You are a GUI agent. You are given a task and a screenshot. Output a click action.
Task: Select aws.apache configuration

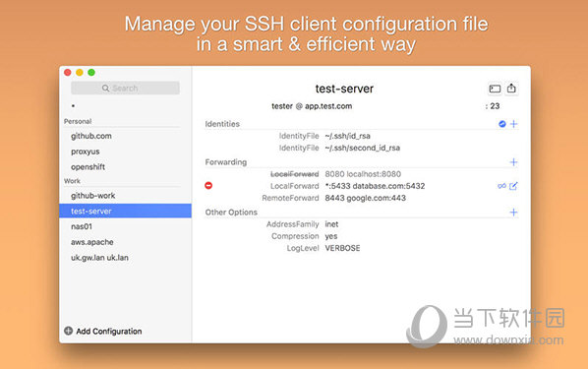[x=92, y=242]
